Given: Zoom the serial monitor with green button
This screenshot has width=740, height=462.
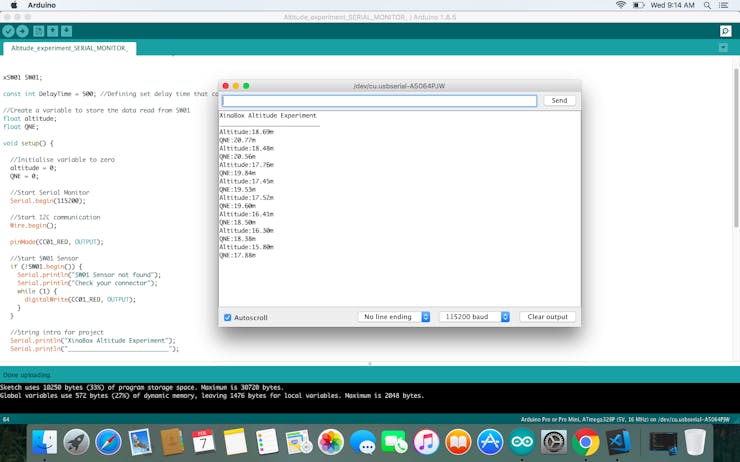Looking at the screenshot, I should pyautogui.click(x=246, y=86).
